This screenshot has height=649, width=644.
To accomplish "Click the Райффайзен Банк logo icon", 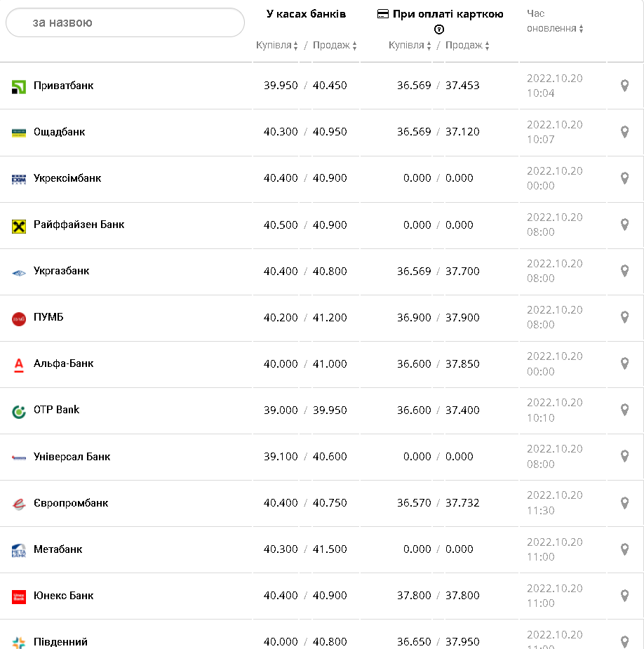I will tap(19, 226).
